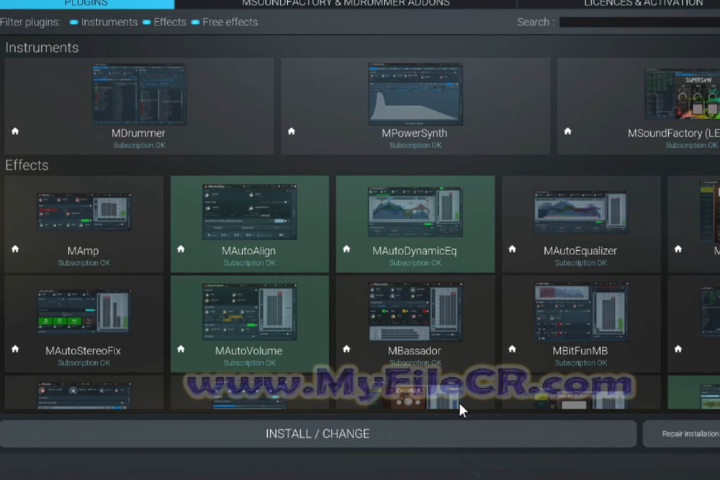720x480 pixels.
Task: Select the MBassador plugin thumbnail
Action: click(415, 311)
